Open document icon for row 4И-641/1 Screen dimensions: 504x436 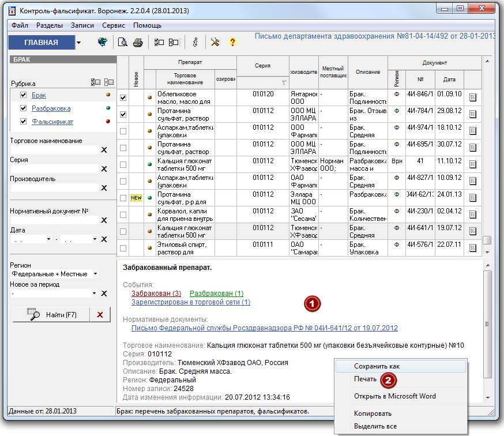pos(472,231)
